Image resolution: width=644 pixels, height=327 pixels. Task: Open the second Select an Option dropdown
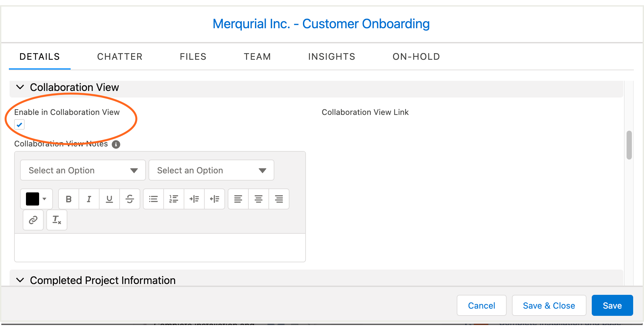(x=211, y=170)
